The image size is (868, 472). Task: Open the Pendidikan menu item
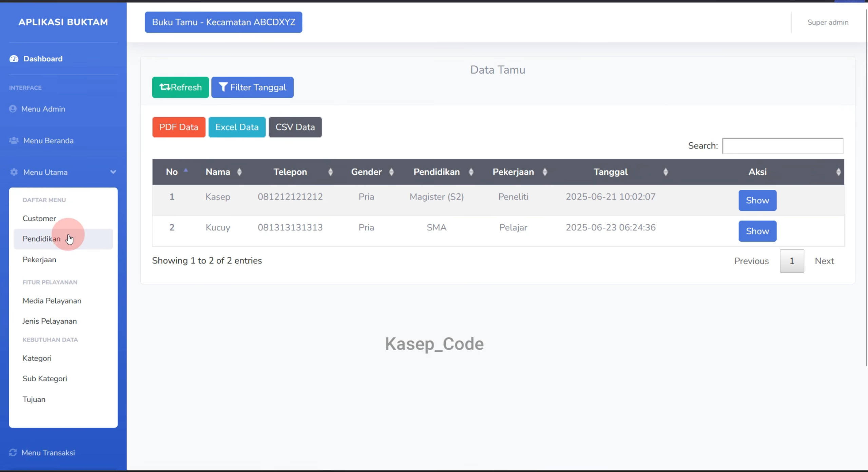pos(63,239)
